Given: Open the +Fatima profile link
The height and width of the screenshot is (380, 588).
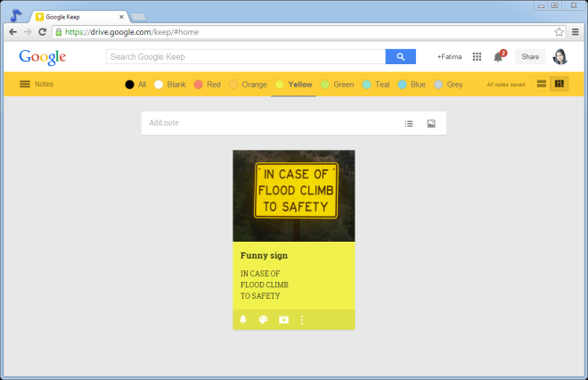Looking at the screenshot, I should point(449,57).
